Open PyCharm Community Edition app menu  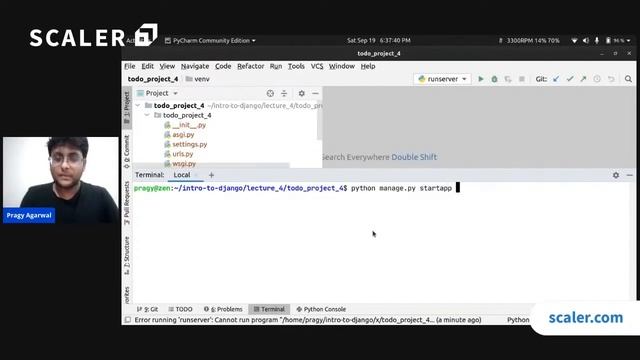211,40
